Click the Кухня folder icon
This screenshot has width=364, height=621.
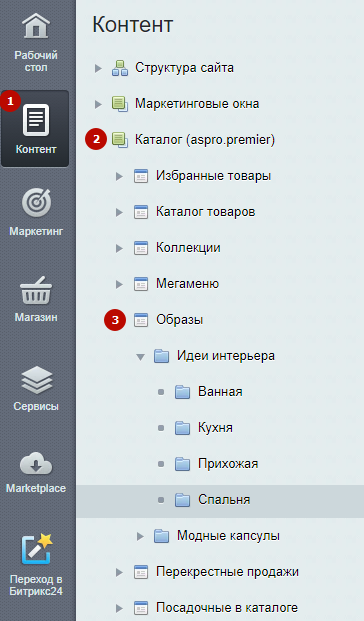point(182,428)
